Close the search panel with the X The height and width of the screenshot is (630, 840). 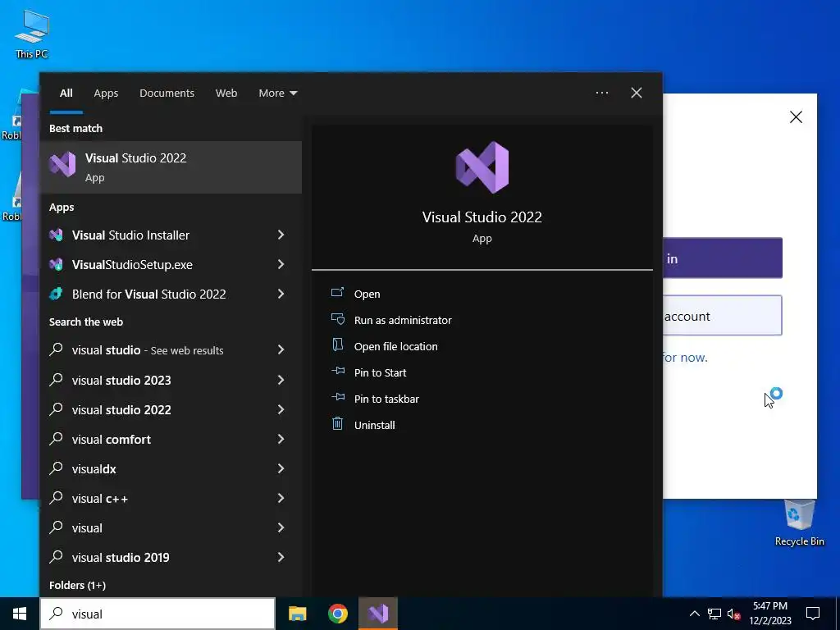click(637, 93)
